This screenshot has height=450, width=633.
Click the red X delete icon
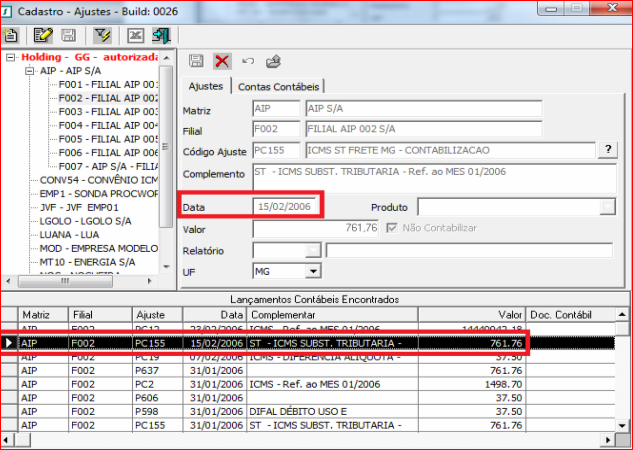tap(222, 62)
